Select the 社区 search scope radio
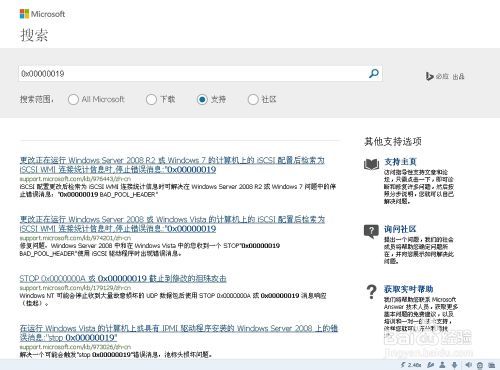Viewport: 500px width, 370px height. tap(253, 99)
